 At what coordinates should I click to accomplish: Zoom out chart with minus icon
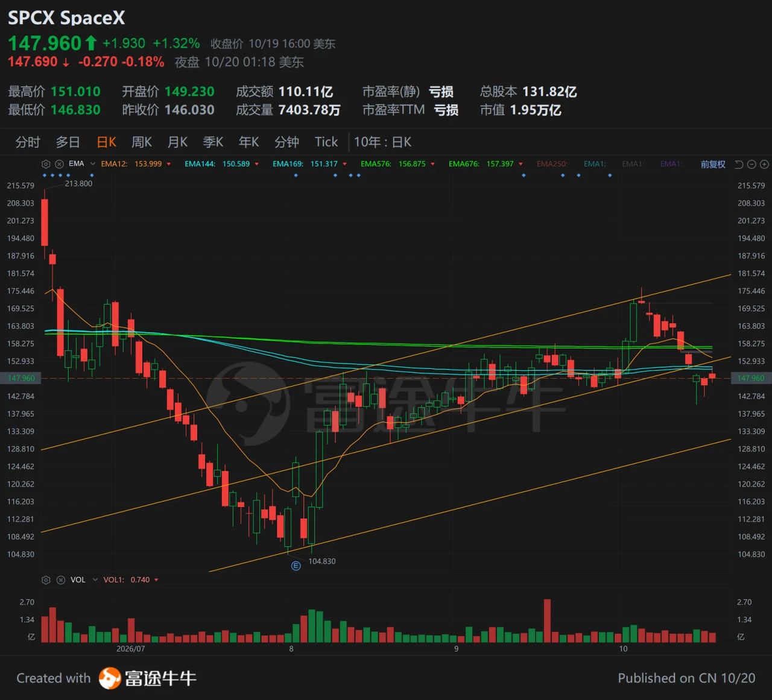click(x=751, y=165)
